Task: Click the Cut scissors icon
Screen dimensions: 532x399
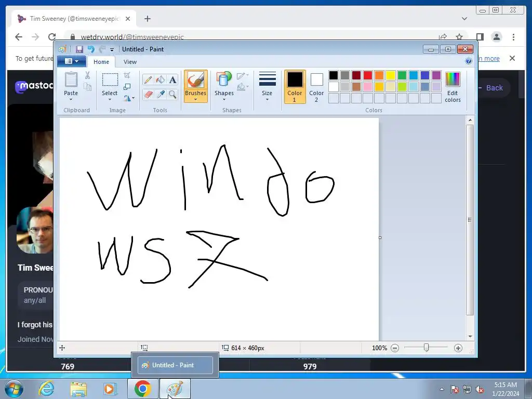Action: 87,75
